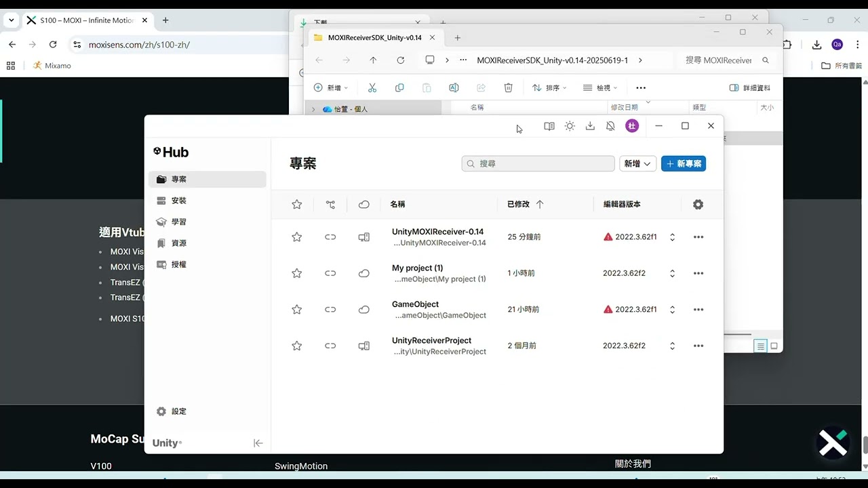Open the purple account avatar in Unity Hub

(x=632, y=126)
